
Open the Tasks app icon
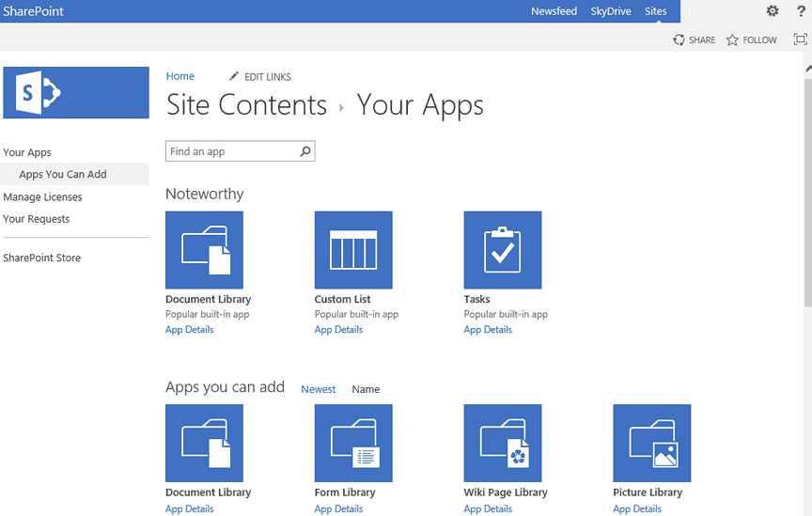tap(503, 250)
